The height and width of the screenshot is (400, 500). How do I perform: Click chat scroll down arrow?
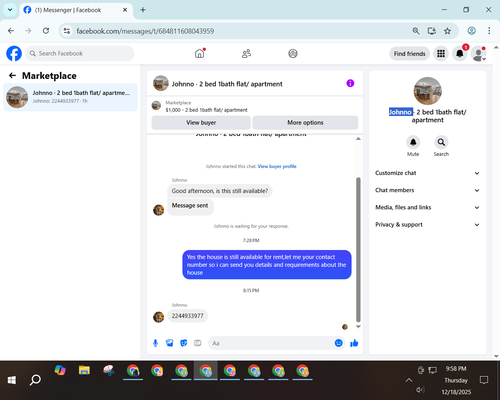click(358, 327)
